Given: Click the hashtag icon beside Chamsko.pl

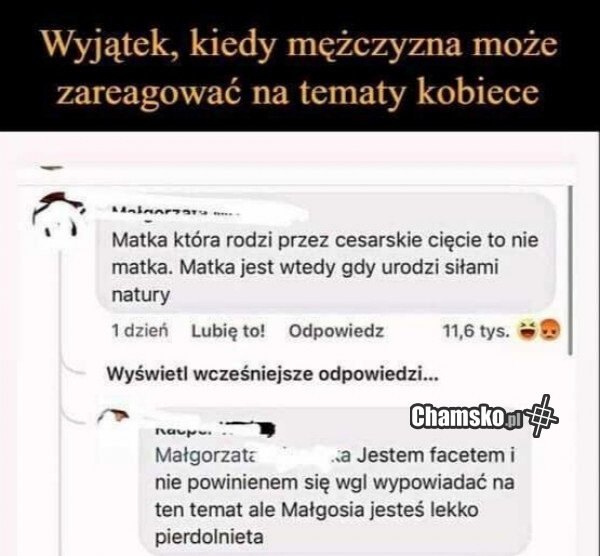Looking at the screenshot, I should coord(543,416).
